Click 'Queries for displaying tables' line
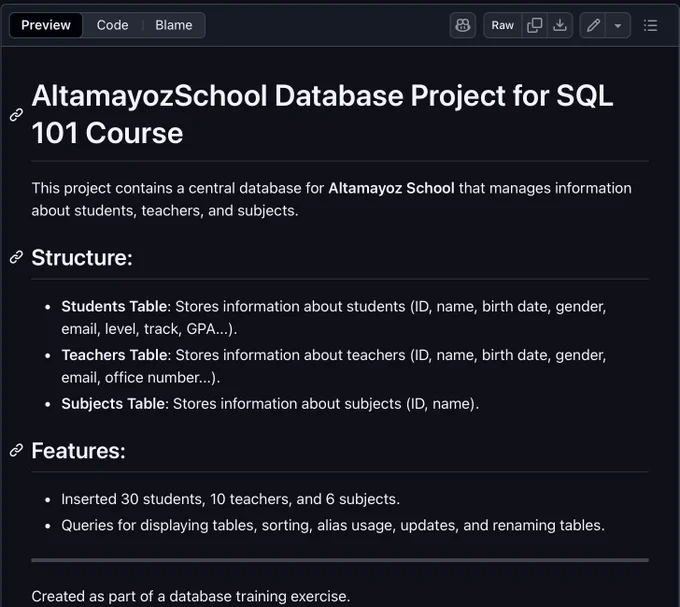680x607 pixels. tap(333, 525)
